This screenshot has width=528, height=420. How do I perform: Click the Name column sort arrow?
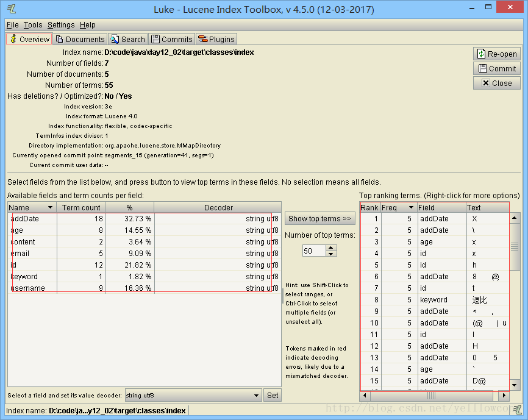(50, 207)
